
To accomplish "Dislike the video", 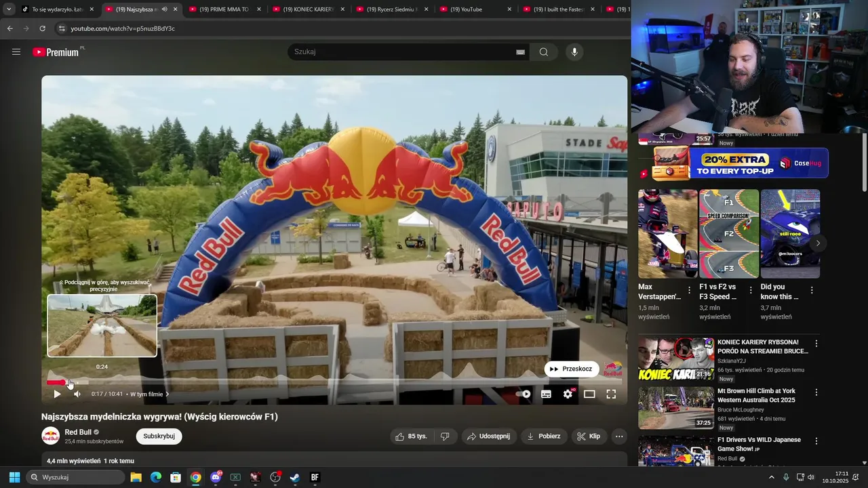I will tap(445, 436).
